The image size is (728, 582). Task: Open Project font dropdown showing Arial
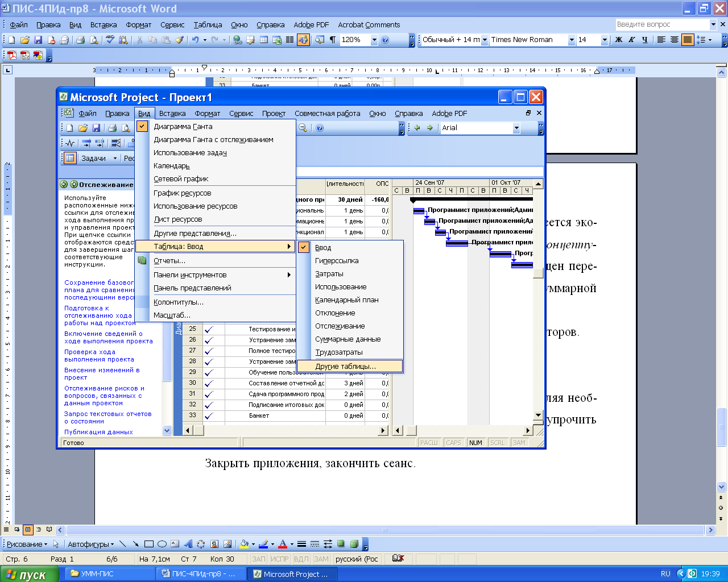pyautogui.click(x=516, y=128)
